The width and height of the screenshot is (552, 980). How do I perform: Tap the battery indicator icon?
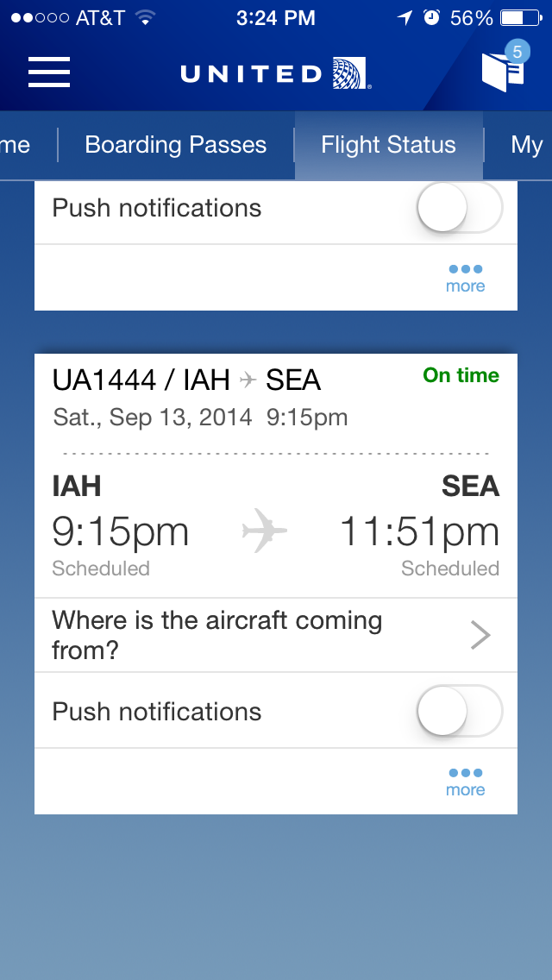(x=521, y=18)
